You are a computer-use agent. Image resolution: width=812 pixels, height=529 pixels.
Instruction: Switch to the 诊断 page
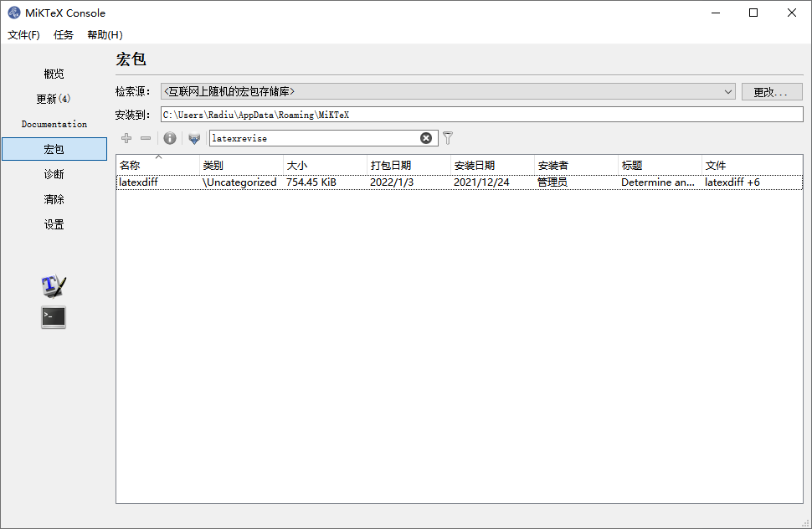tap(54, 174)
